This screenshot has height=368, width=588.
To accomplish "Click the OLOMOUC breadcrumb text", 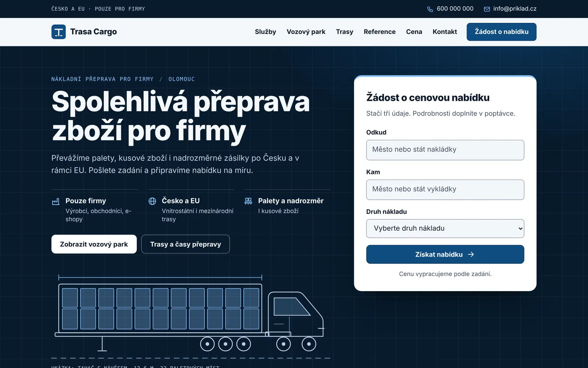I will pyautogui.click(x=182, y=79).
